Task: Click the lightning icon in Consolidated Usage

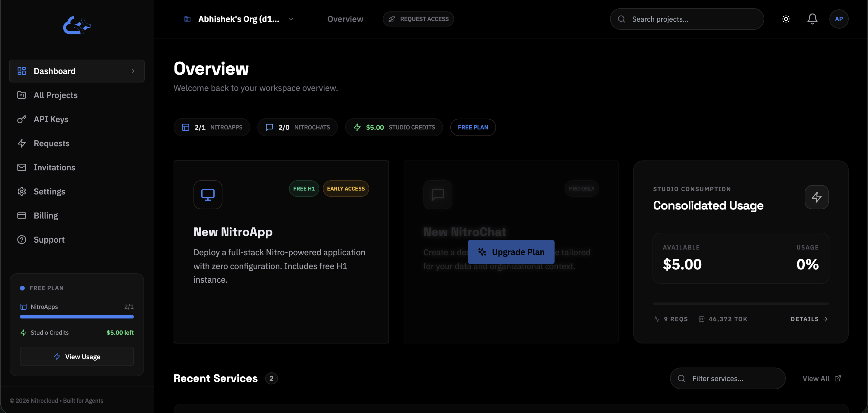Action: pyautogui.click(x=816, y=197)
